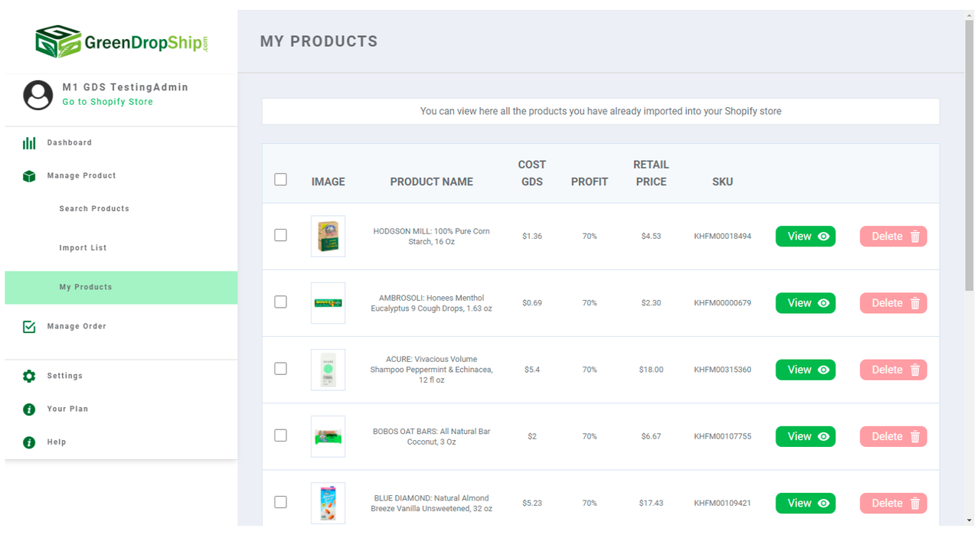
Task: Click the trash icon on Acure's Delete button
Action: tap(916, 370)
